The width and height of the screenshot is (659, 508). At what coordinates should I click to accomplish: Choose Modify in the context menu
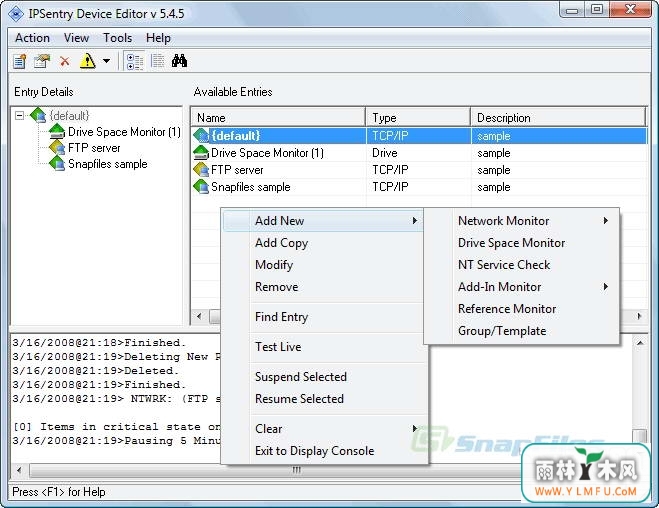(323, 265)
